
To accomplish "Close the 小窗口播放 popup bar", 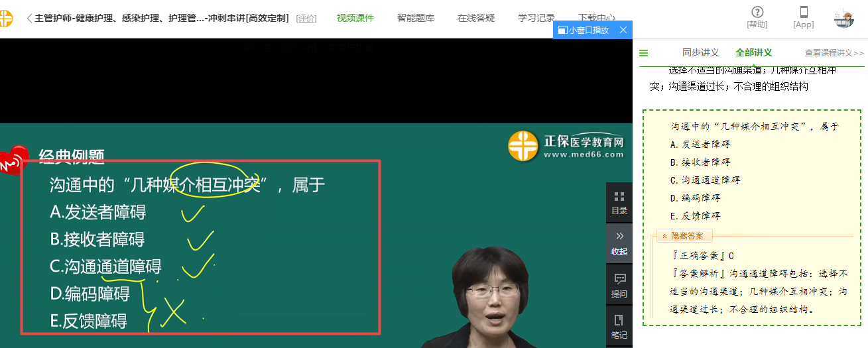I will tap(623, 30).
